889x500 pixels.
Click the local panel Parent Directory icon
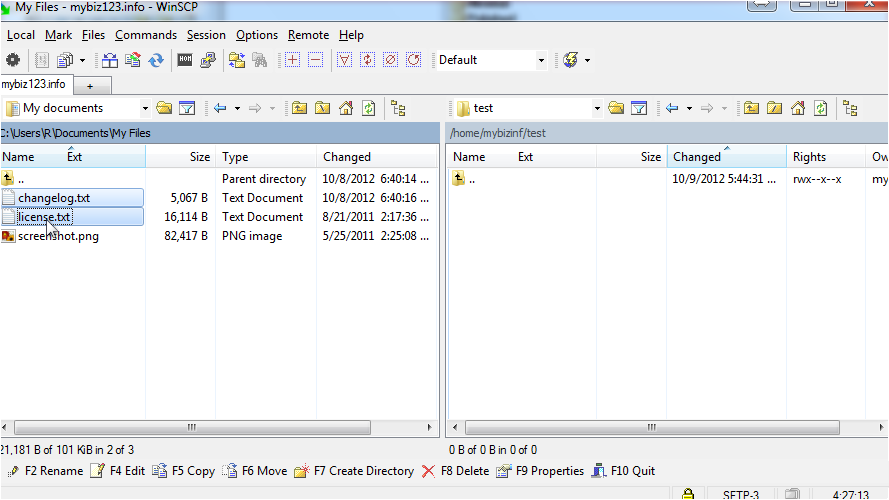pos(299,108)
